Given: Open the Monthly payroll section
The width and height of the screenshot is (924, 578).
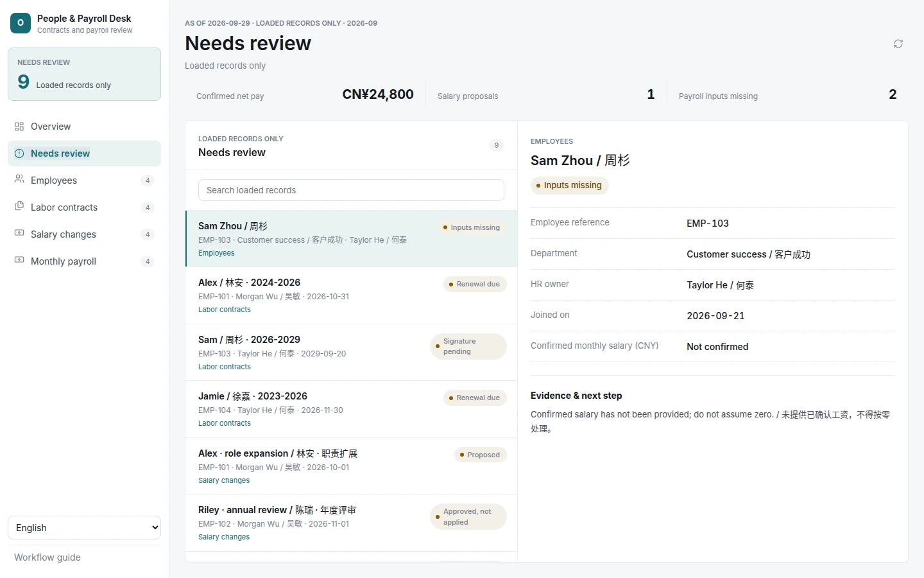Looking at the screenshot, I should (x=84, y=261).
